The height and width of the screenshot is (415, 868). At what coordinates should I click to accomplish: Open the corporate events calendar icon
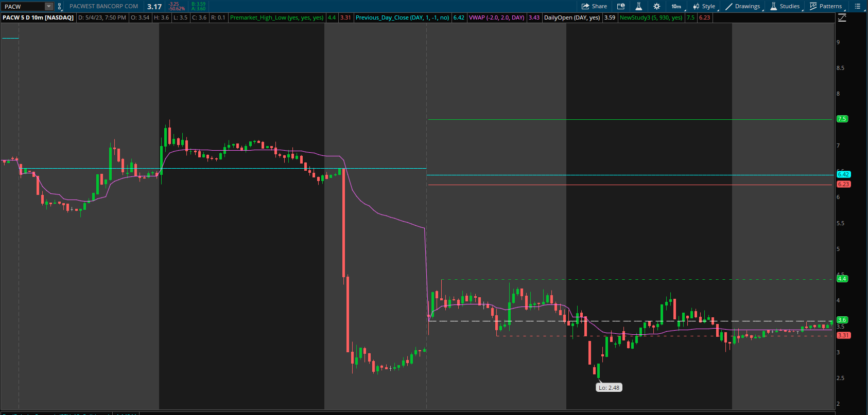[621, 7]
